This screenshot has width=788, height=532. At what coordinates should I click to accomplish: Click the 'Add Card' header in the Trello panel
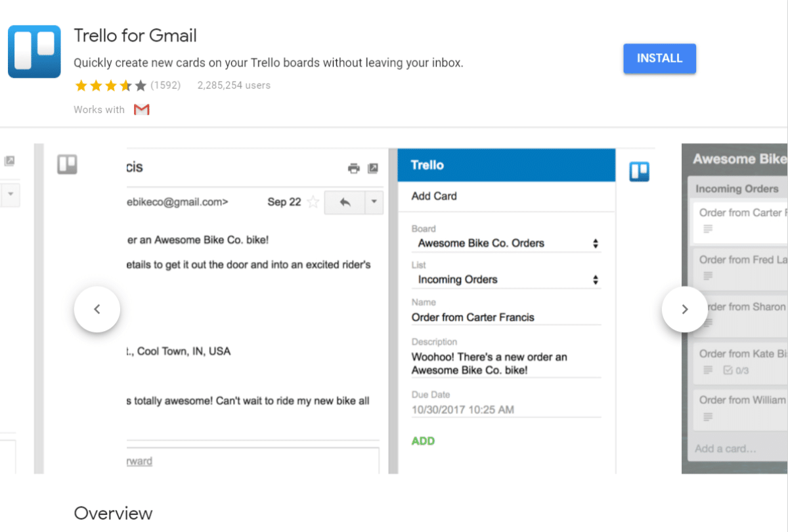tap(433, 196)
